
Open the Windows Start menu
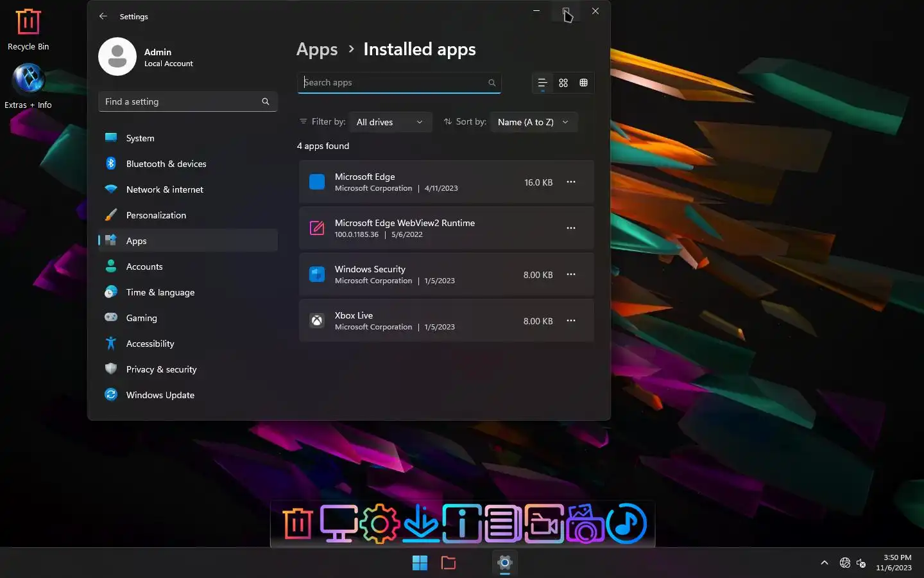tap(420, 563)
